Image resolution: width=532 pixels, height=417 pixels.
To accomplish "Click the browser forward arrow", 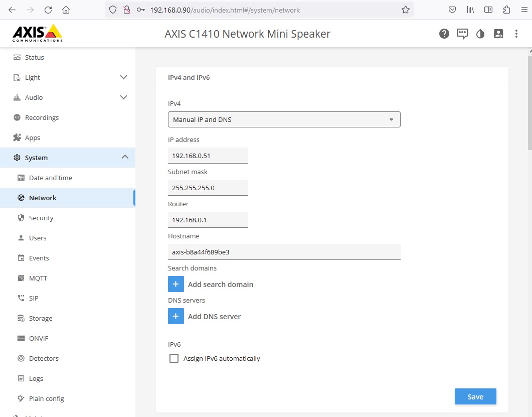I will [x=30, y=10].
